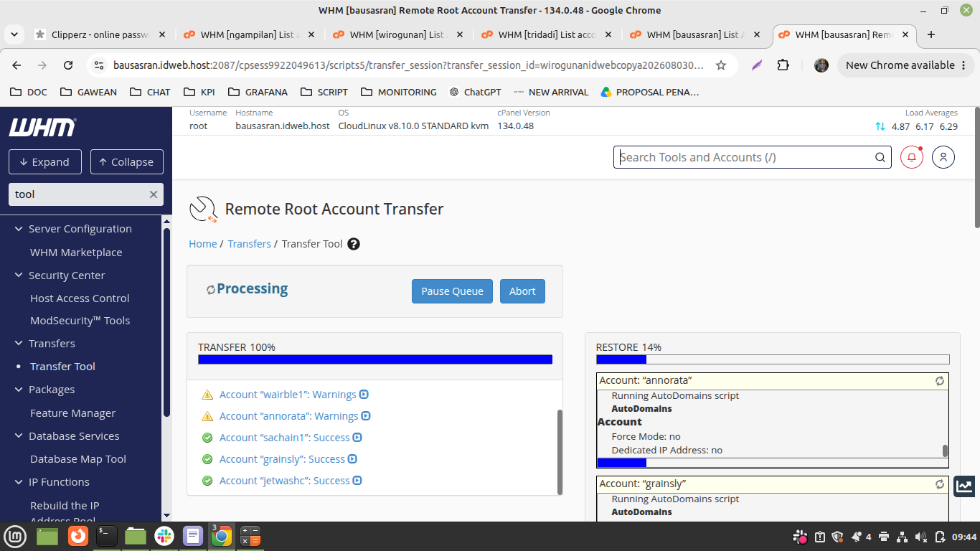The width and height of the screenshot is (980, 551).
Task: Open Slack from the taskbar
Action: click(164, 536)
